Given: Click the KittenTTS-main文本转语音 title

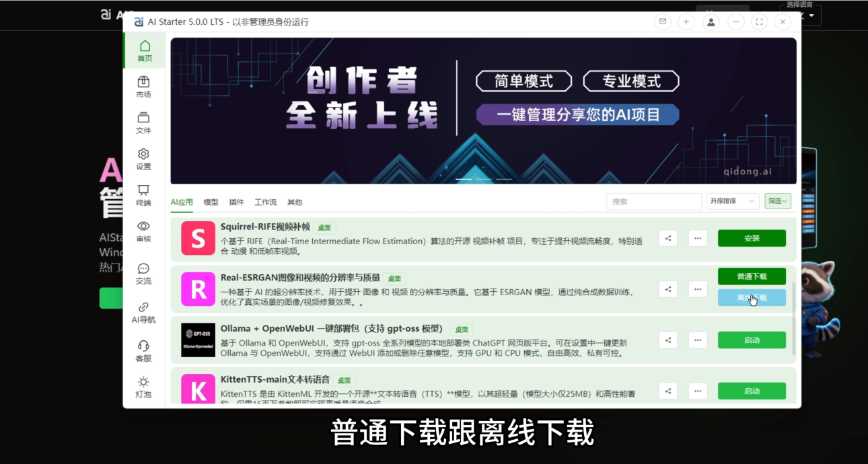Looking at the screenshot, I should pos(275,379).
